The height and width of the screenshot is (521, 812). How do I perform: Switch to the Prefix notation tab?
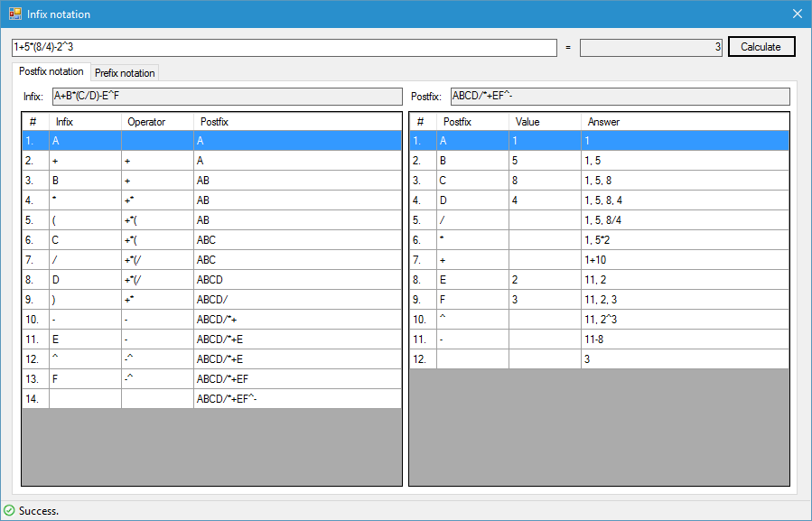pyautogui.click(x=125, y=72)
